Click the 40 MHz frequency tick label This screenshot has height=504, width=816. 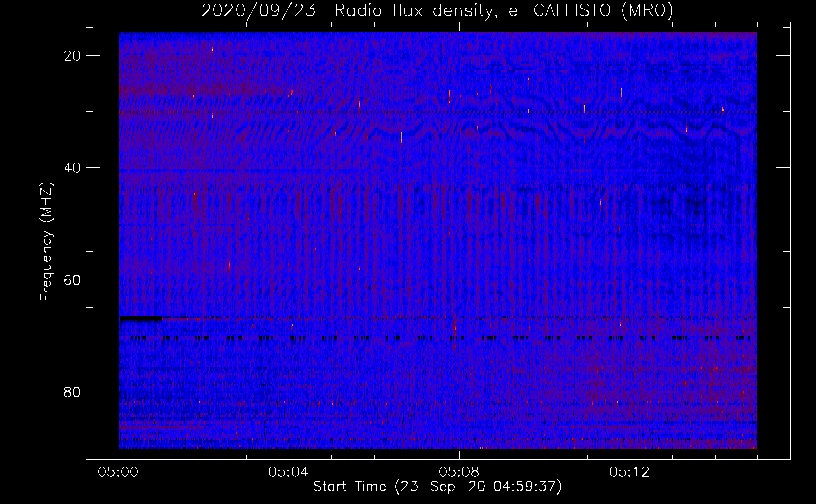point(72,168)
